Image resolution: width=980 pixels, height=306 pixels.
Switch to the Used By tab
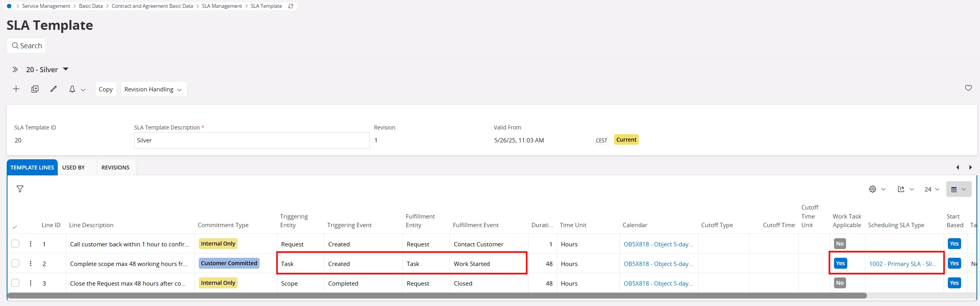click(x=73, y=168)
